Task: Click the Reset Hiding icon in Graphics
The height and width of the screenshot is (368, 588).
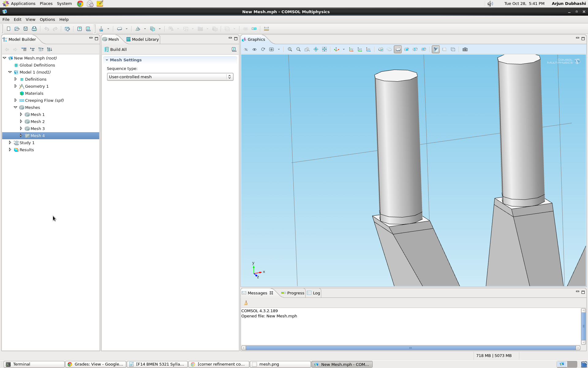Action: [263, 49]
